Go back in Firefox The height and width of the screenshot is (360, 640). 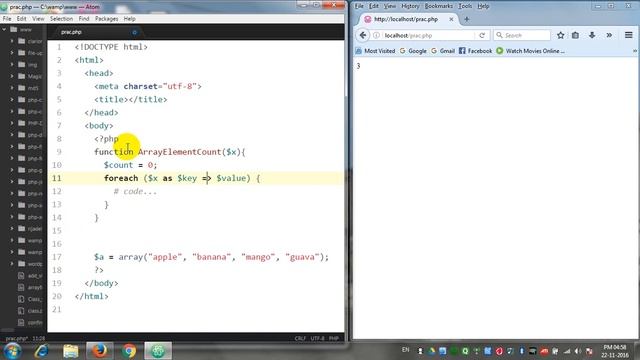(x=363, y=36)
